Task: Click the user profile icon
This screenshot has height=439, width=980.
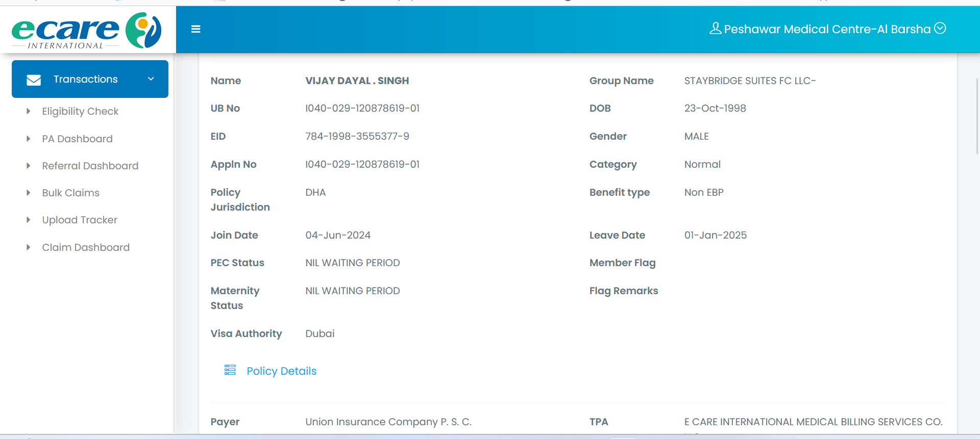Action: coord(715,29)
